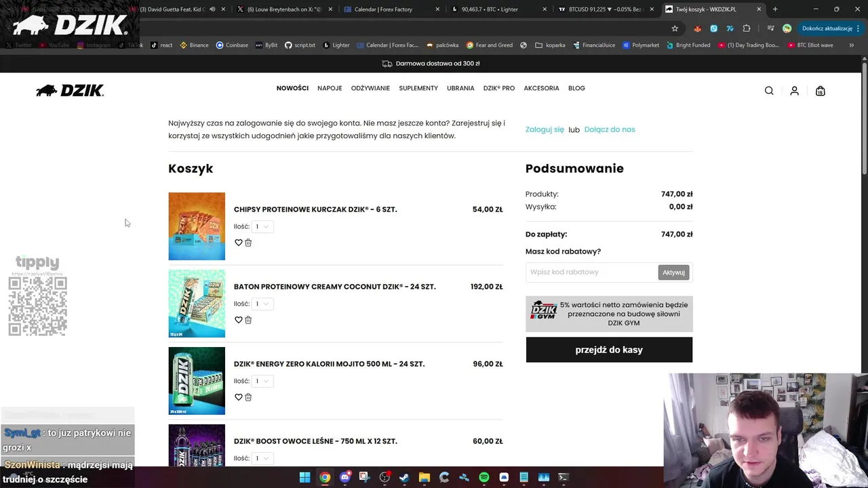This screenshot has height=488, width=868.
Task: Click the Dokończ aktualizację Chrome button
Action: [x=831, y=28]
